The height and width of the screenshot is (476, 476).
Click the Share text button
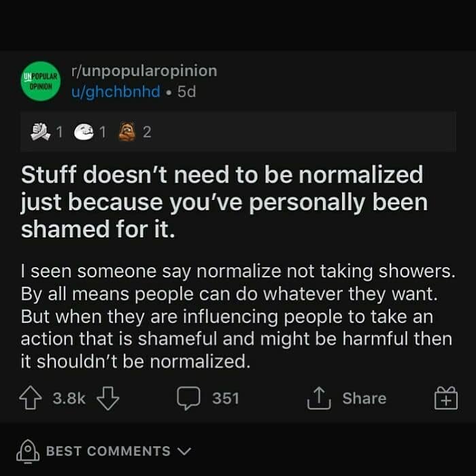pyautogui.click(x=364, y=398)
